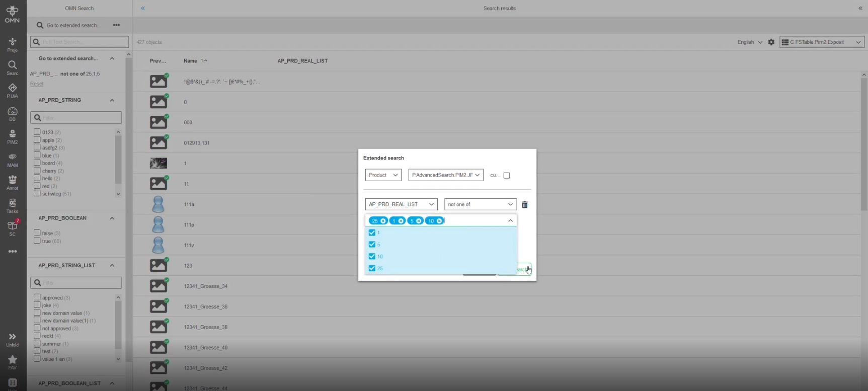868x391 pixels.
Task: Open settings gear next to English
Action: [x=771, y=42]
